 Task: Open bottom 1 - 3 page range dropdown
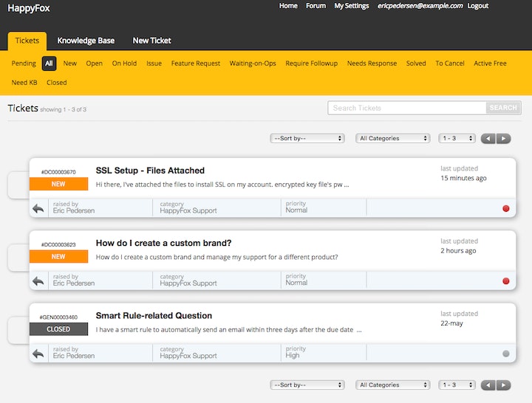(457, 385)
